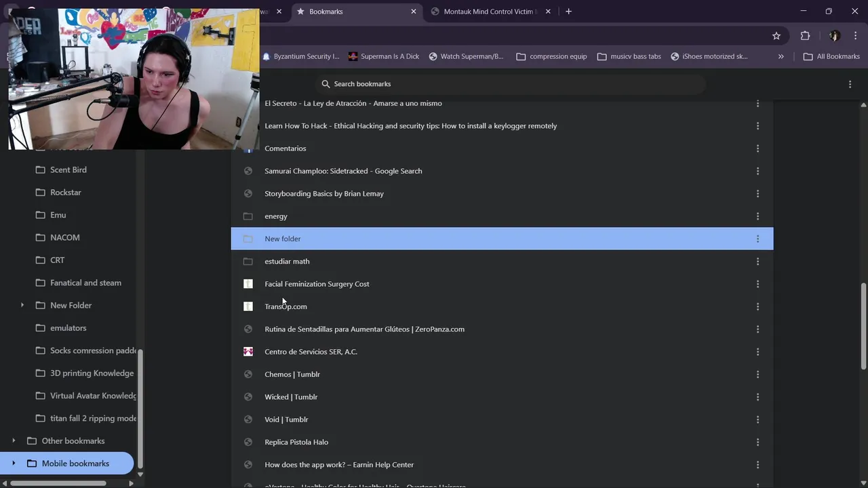This screenshot has width=868, height=488.
Task: Select NACOM folder in sidebar
Action: (x=65, y=237)
